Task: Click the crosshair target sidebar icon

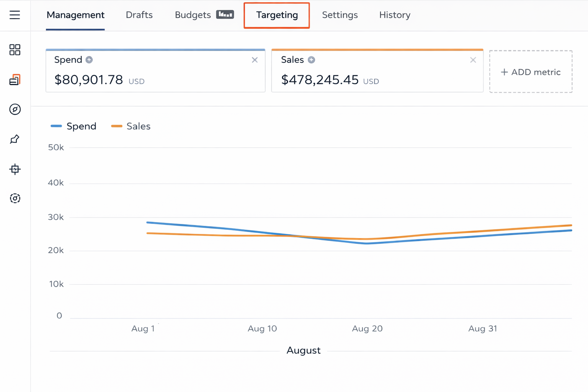Action: tap(15, 169)
